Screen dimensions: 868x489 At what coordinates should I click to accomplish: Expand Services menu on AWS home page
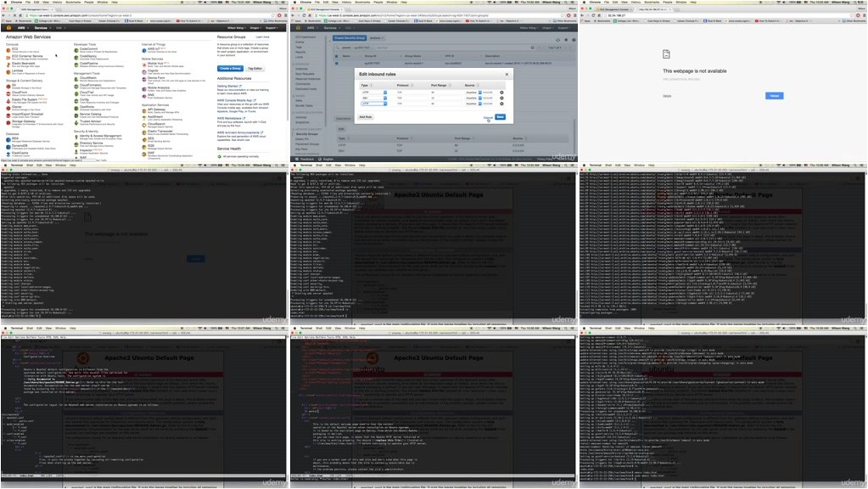(42, 28)
